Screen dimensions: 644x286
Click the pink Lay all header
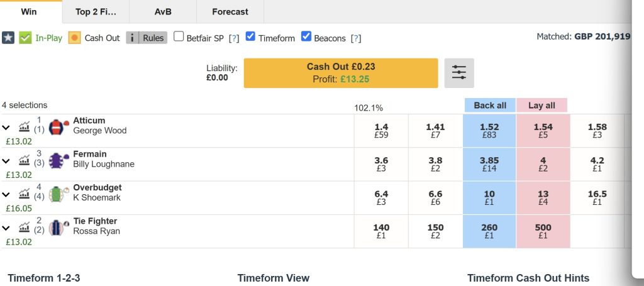coord(541,105)
